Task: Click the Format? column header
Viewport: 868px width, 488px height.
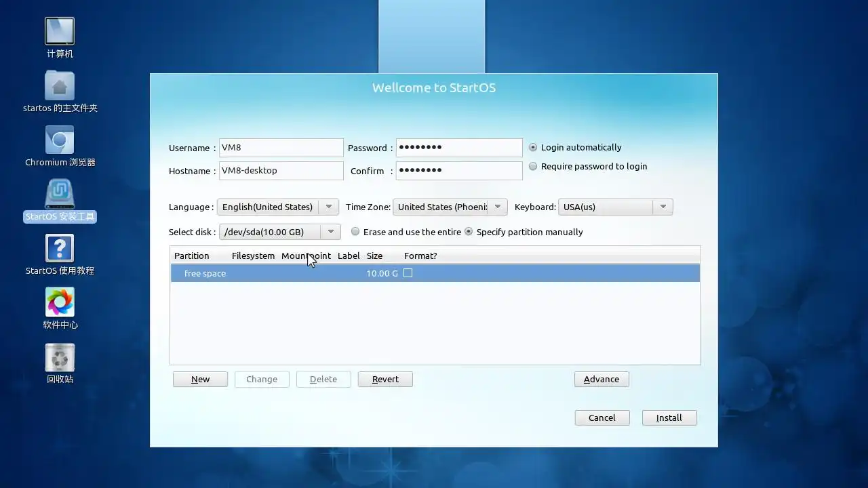Action: (x=420, y=256)
